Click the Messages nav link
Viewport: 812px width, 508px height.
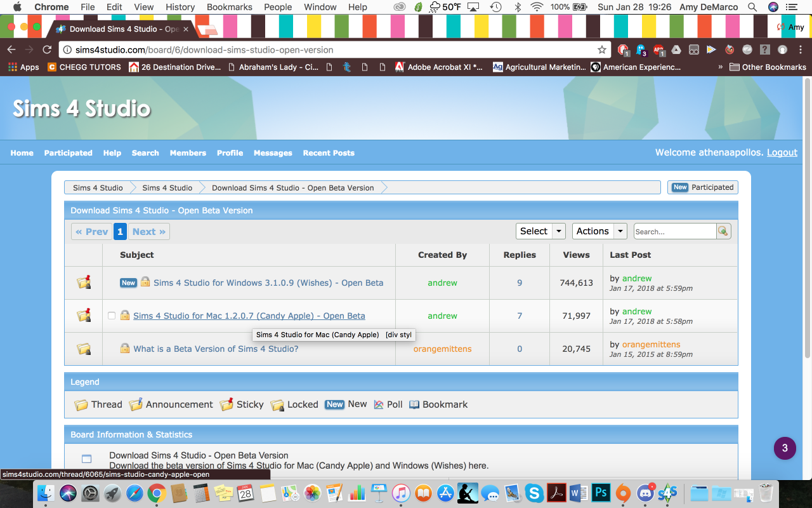pos(273,153)
